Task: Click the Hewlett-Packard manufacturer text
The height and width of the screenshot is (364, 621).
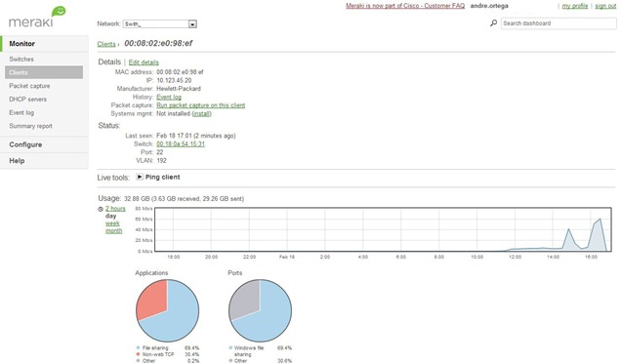Action: tap(179, 89)
